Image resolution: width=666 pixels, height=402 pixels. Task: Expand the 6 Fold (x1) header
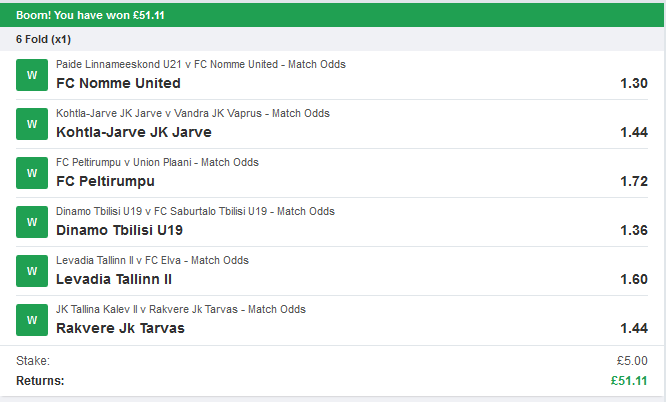pos(44,40)
